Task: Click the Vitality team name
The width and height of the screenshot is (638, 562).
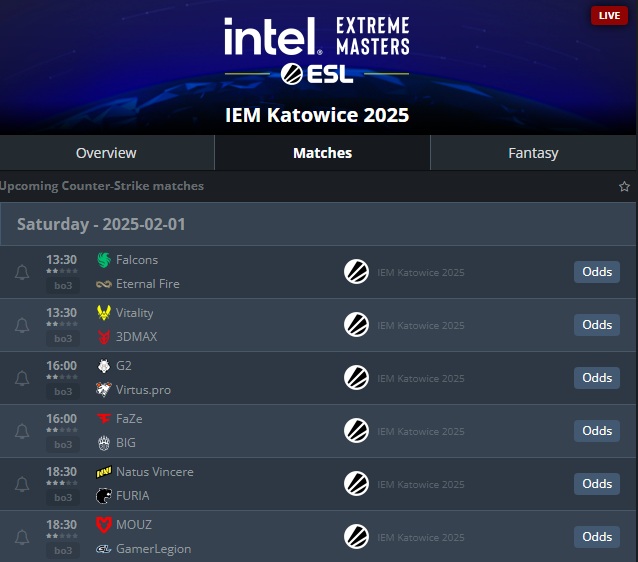Action: [x=135, y=313]
